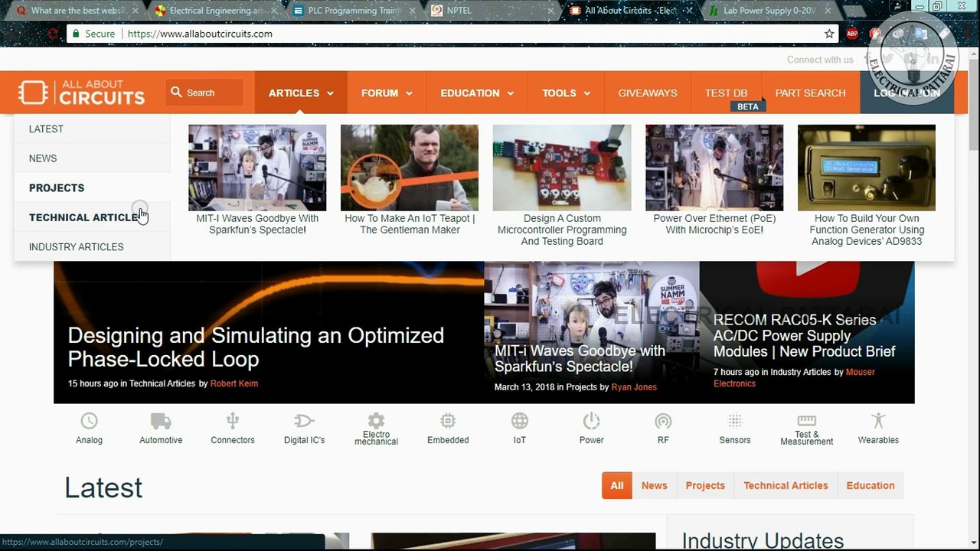Close the What are the best websites tab
980x551 pixels.
tap(136, 11)
